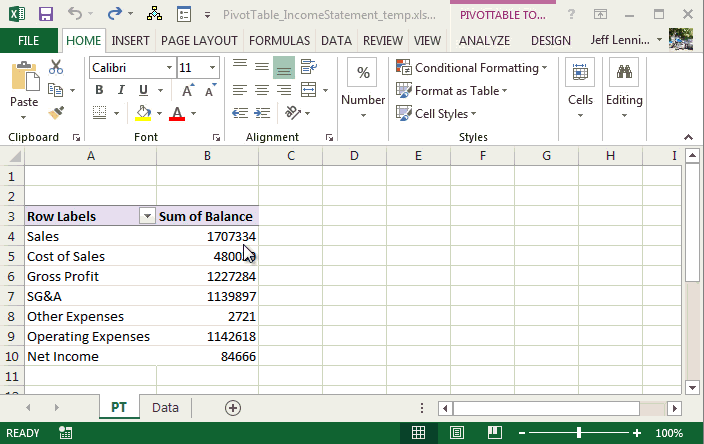The image size is (704, 444).
Task: Decrease font size with the smaller A
Action: 210,90
